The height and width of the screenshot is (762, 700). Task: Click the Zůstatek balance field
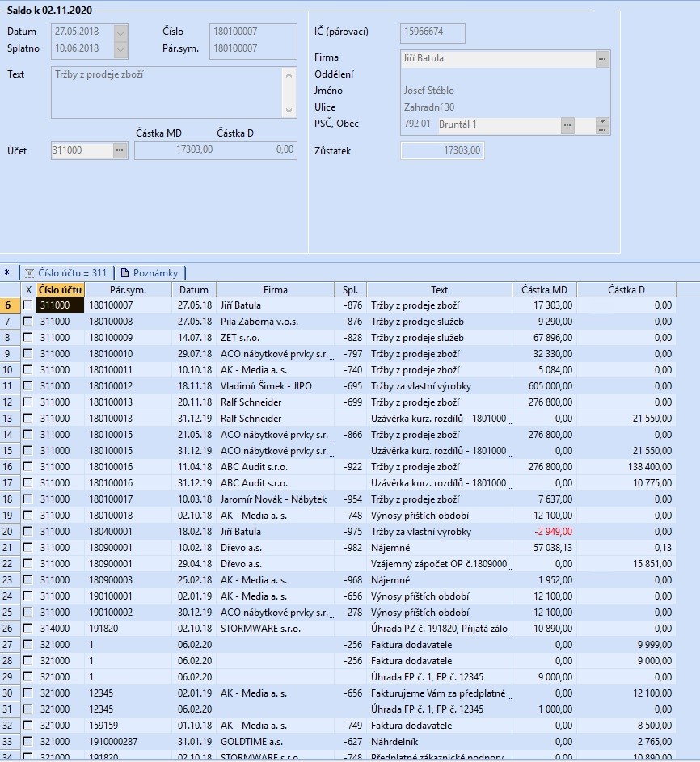pos(442,150)
